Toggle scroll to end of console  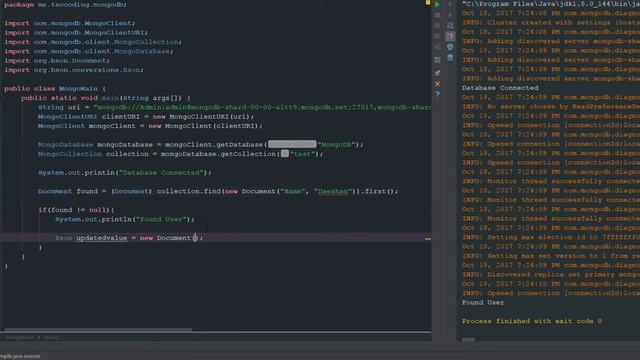pyautogui.click(x=450, y=36)
